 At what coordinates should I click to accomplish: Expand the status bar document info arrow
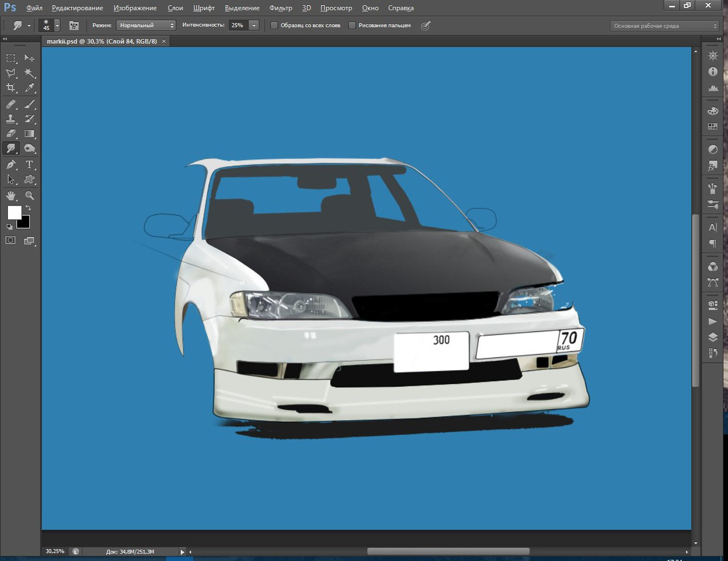click(x=183, y=552)
